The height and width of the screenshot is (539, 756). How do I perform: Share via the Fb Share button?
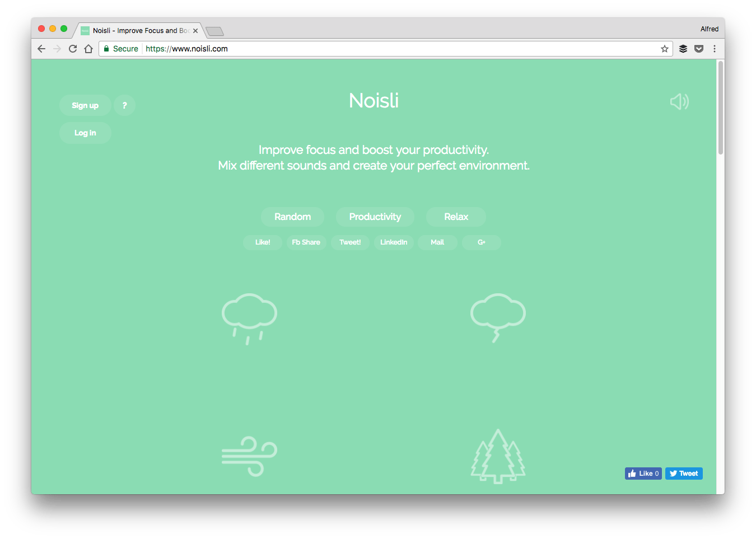[x=306, y=242]
